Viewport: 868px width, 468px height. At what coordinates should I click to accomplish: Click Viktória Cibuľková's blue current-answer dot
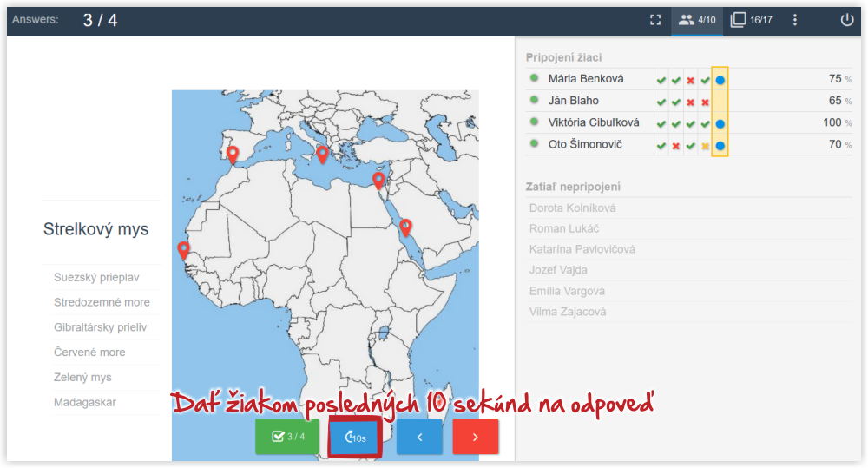720,124
